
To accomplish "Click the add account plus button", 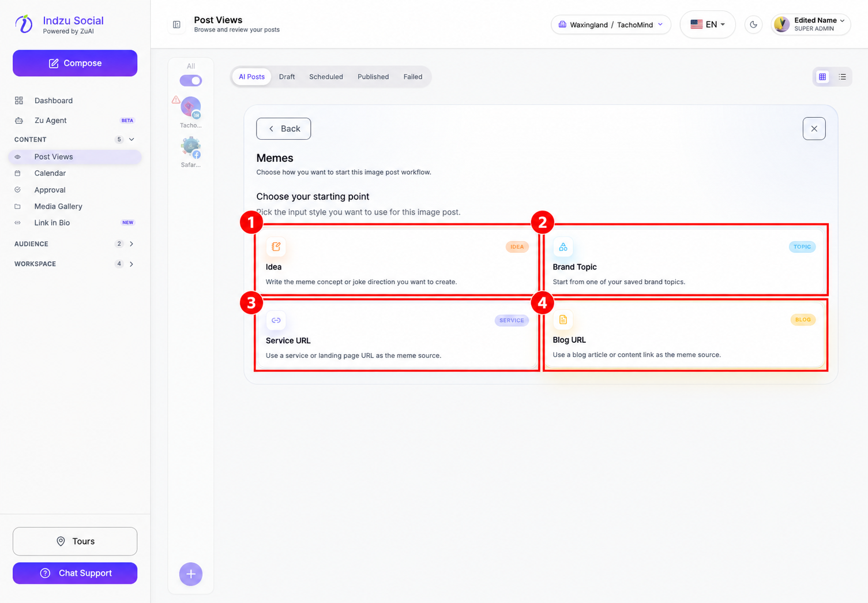I will click(191, 574).
